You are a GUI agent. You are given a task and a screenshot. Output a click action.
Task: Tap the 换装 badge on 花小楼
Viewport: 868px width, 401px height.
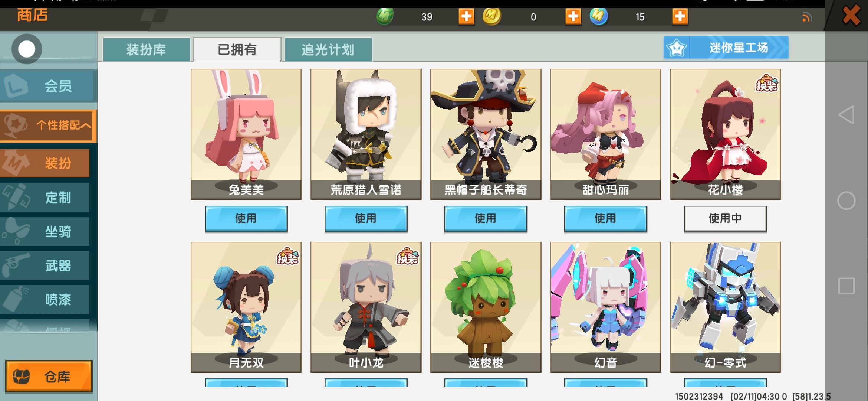pos(767,83)
